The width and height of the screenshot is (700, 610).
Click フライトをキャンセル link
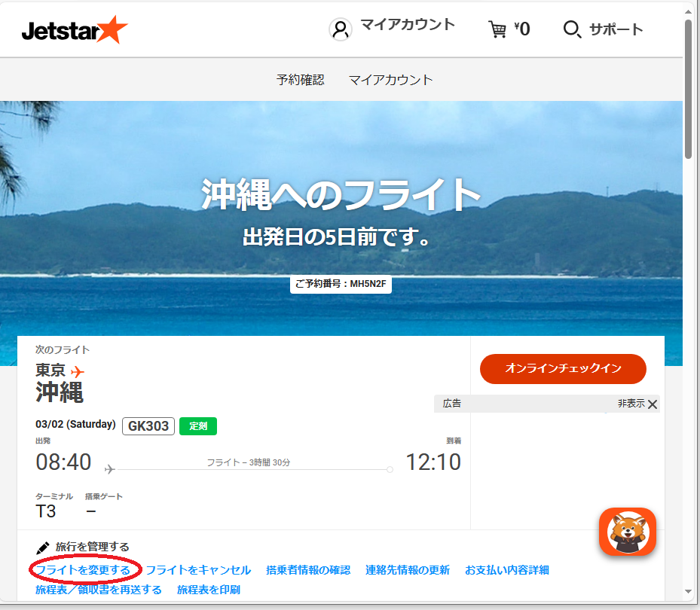pos(198,570)
